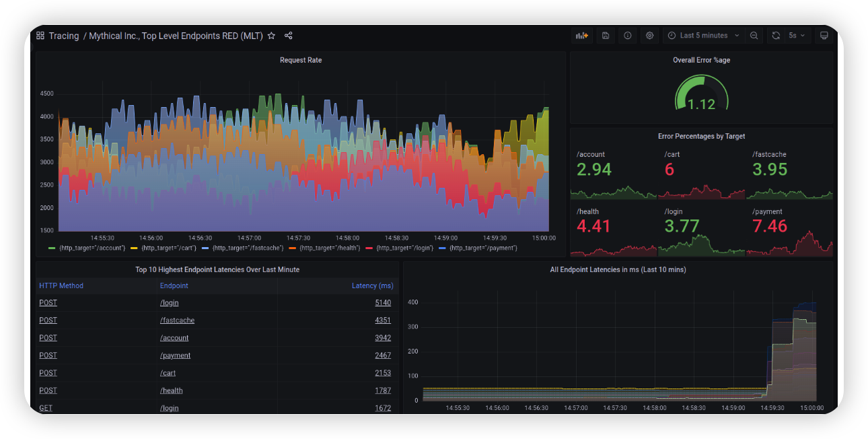Star this dashboard as favorite
This screenshot has height=439, width=868.
[271, 36]
